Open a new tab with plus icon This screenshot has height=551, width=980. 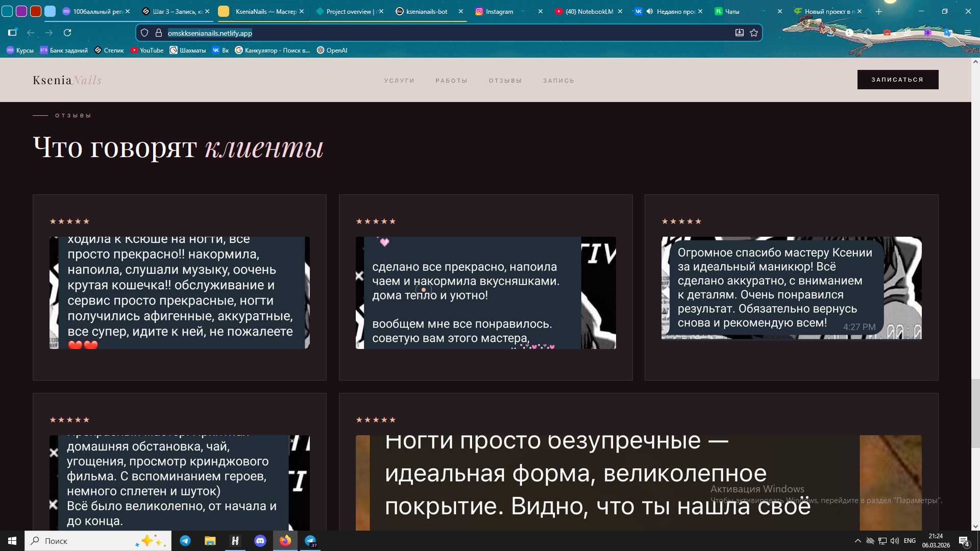[x=878, y=11]
